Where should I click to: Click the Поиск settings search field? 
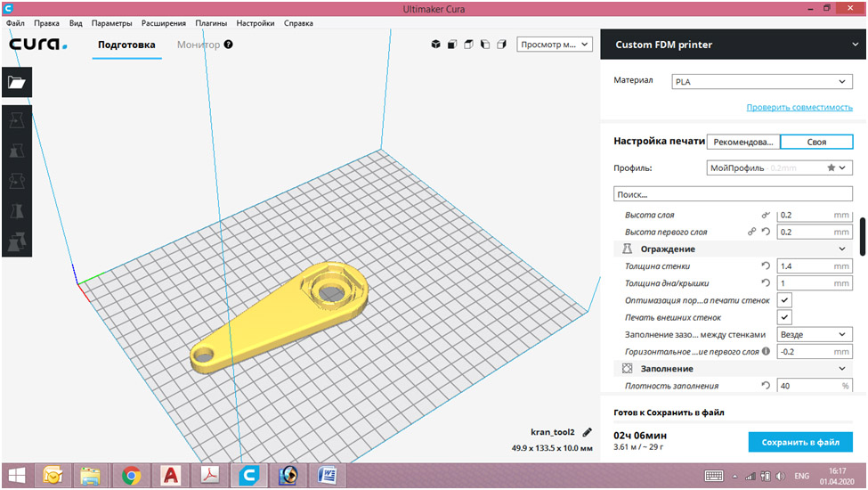pyautogui.click(x=733, y=193)
